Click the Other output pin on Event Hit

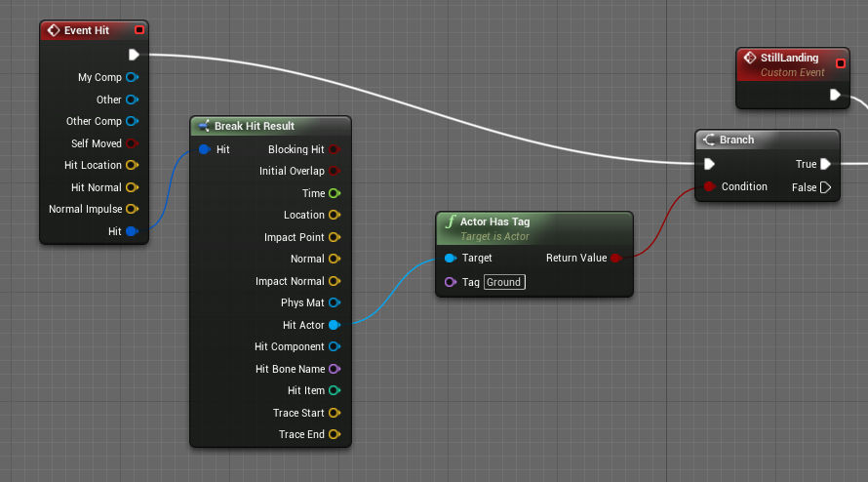(132, 100)
